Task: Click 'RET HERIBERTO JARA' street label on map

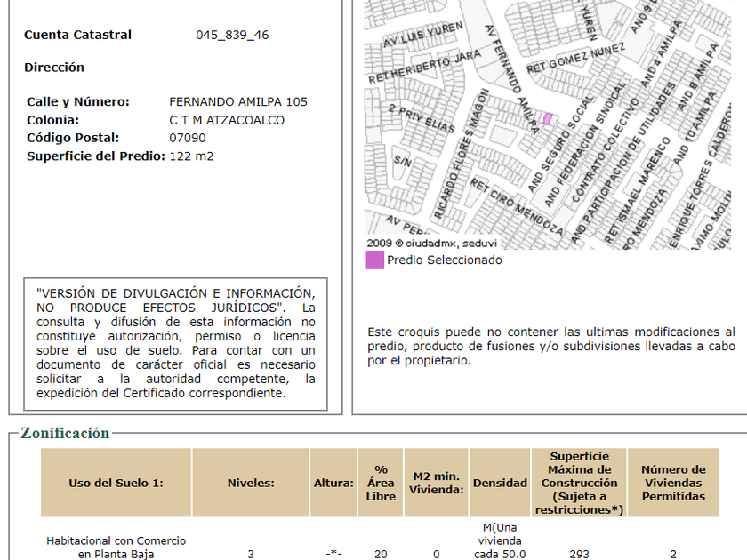Action: pos(424,66)
